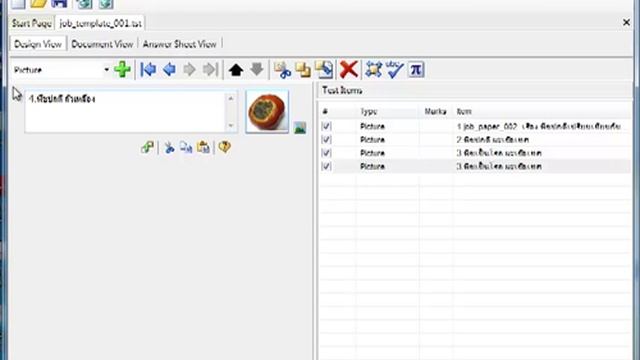
Task: Toggle checkbox for third Picture row
Action: click(326, 153)
